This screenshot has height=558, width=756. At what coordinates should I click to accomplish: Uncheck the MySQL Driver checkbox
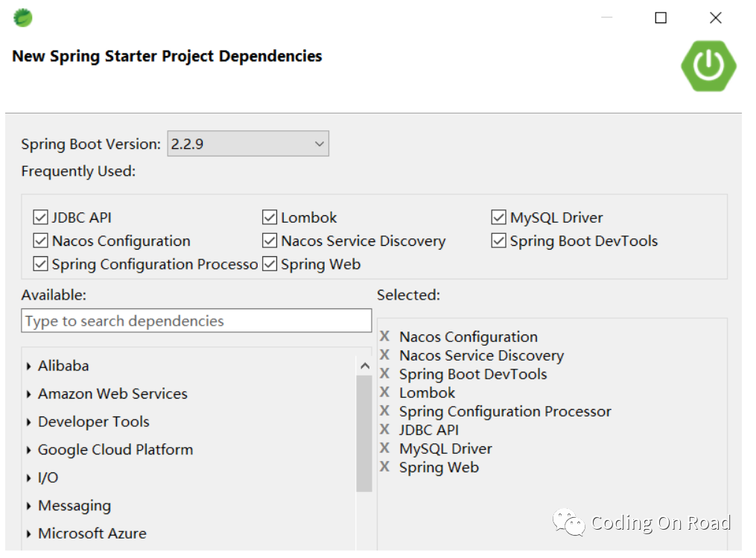(498, 218)
